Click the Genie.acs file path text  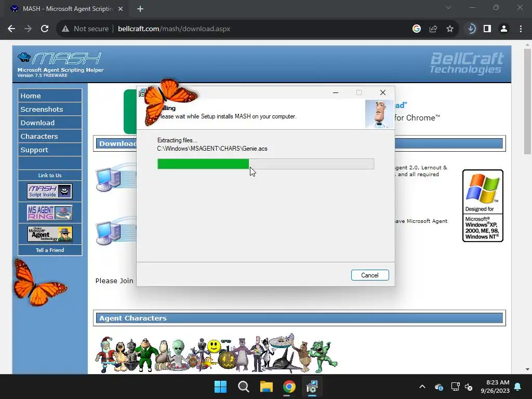point(212,149)
